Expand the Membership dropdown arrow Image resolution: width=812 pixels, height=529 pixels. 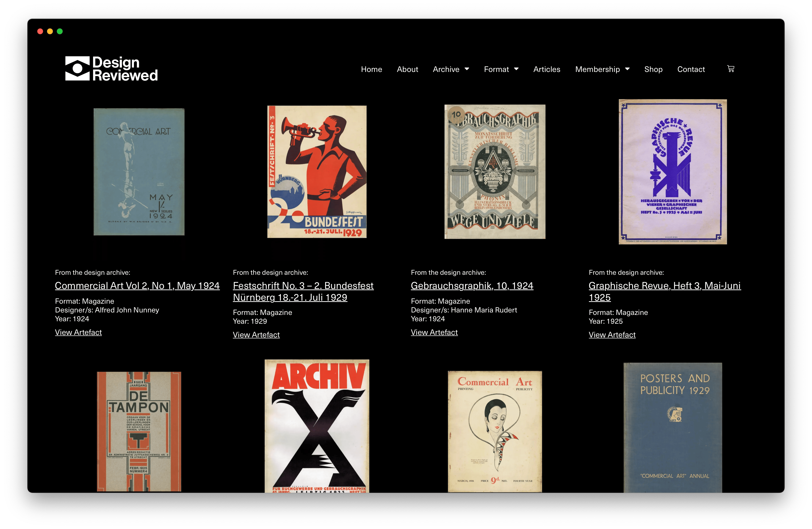click(x=627, y=69)
